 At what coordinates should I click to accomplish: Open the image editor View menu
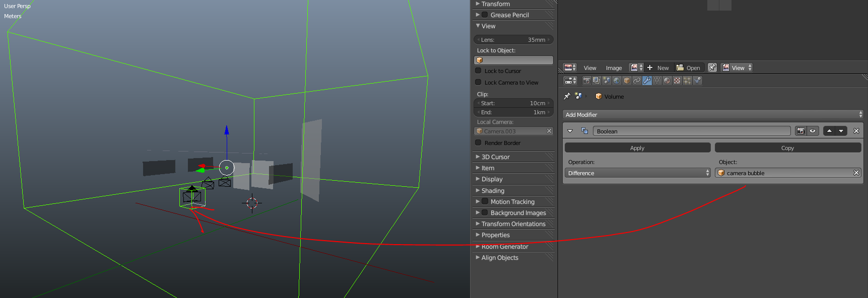[x=590, y=68]
